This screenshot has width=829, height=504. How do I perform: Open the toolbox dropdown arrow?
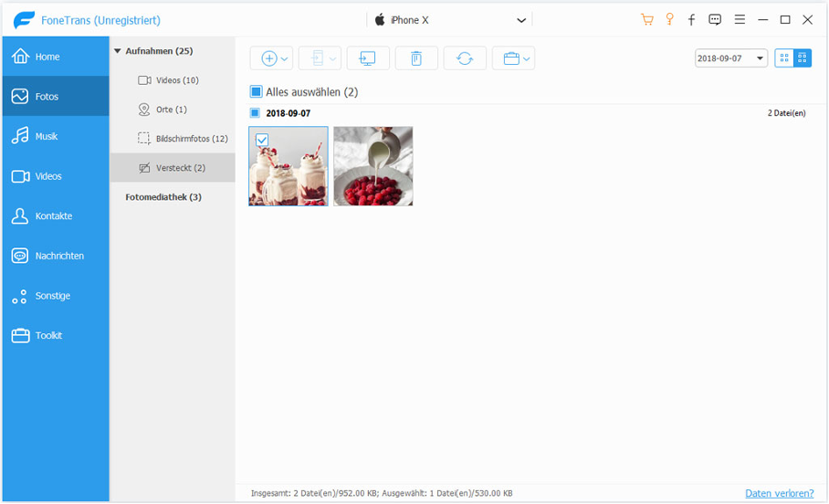527,58
